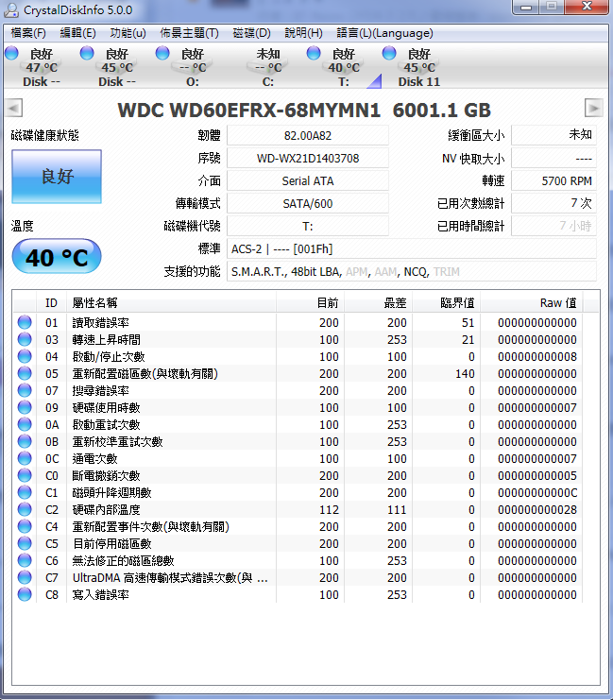
Task: Open the 檔案(F) menu
Action: click(28, 33)
